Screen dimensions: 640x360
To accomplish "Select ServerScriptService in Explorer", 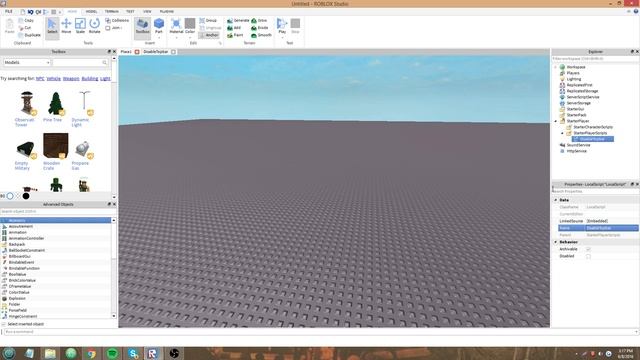I will 582,97.
